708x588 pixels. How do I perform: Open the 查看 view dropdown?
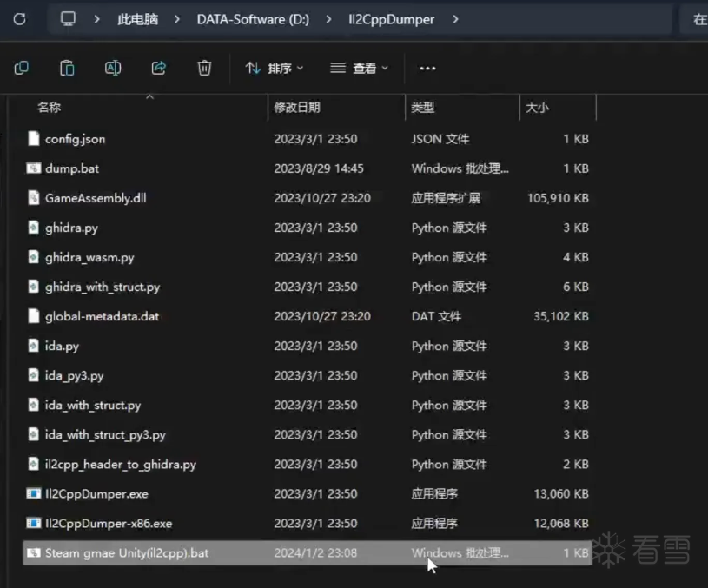pos(360,69)
